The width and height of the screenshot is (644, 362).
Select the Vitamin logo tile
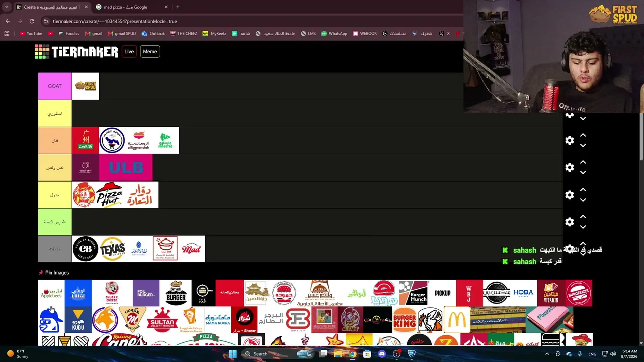coord(551,293)
